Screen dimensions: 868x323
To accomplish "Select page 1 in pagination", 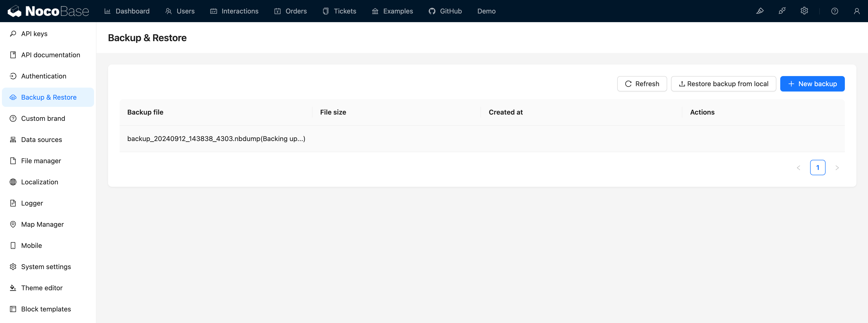I will pyautogui.click(x=817, y=168).
